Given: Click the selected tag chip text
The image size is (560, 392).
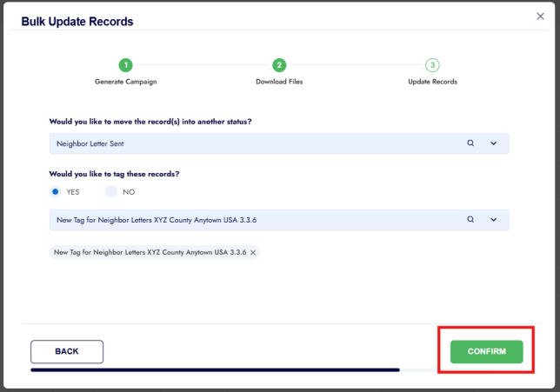Looking at the screenshot, I should pos(150,252).
